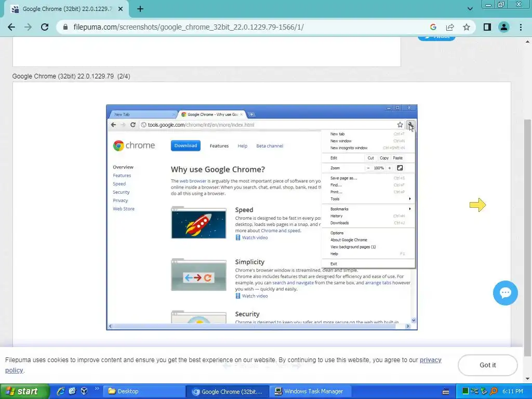The image size is (532, 399).
Task: Click the keyboard icon on the taskbar
Action: tap(446, 392)
